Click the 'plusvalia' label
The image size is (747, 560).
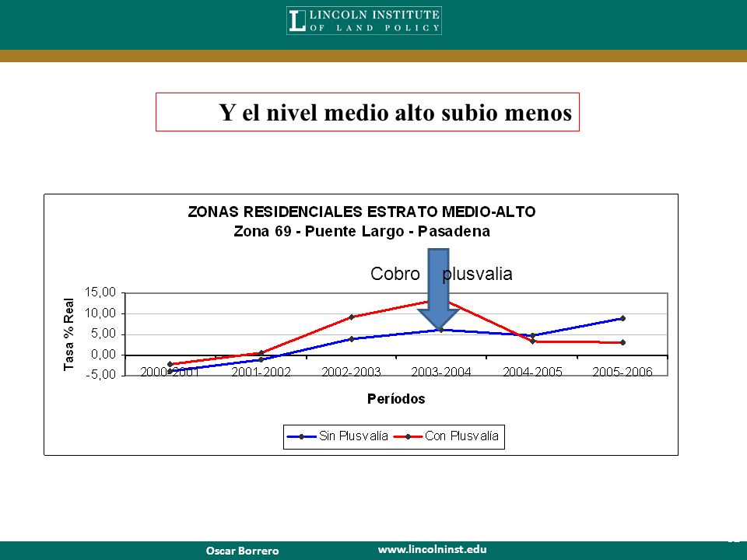477,275
